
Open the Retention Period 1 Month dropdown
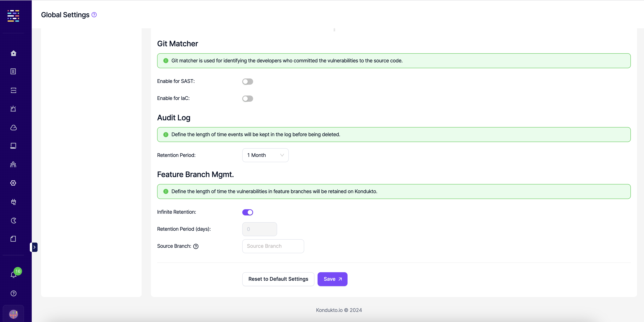tap(265, 155)
